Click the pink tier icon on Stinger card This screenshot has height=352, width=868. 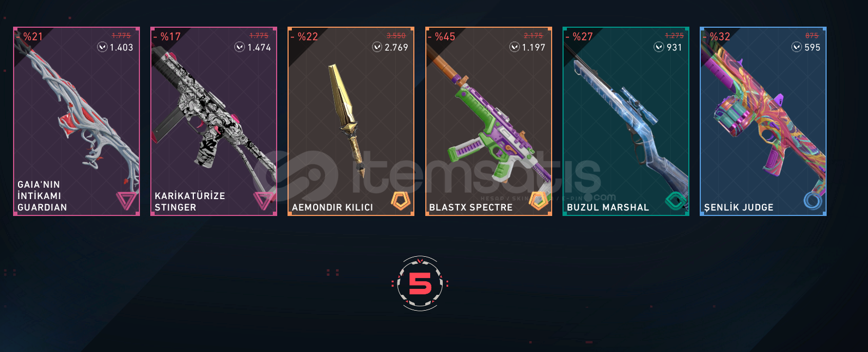point(264,201)
